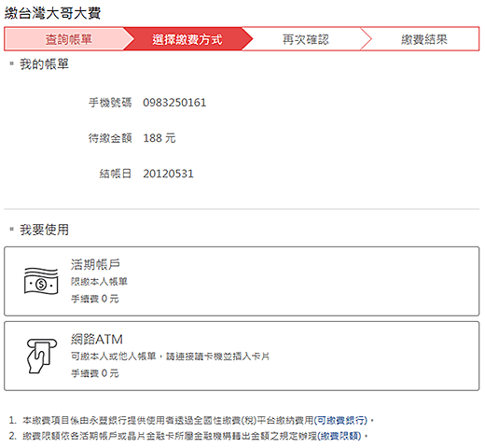Viewport: 485px width, 448px height.
Task: Click the 待繳金額 label
Action: click(x=110, y=138)
